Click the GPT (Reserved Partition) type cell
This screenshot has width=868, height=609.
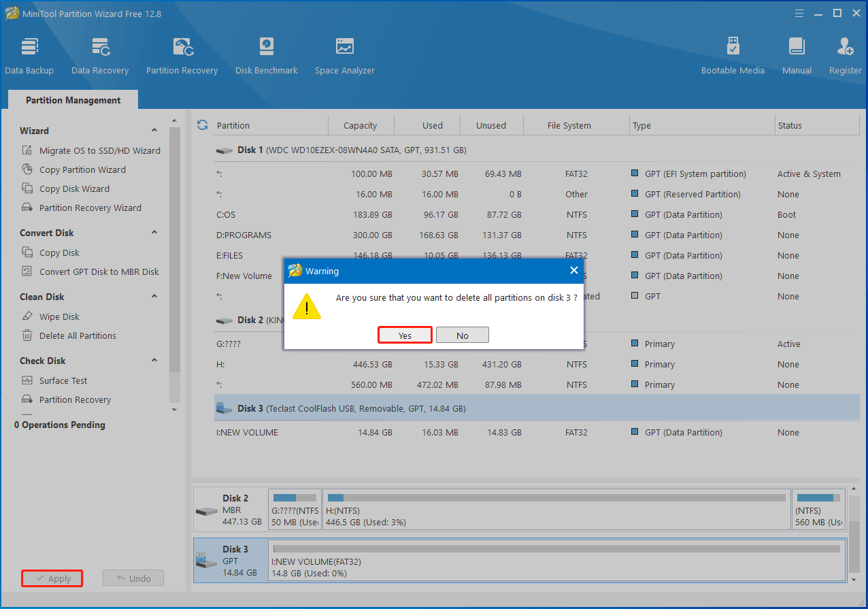(692, 194)
